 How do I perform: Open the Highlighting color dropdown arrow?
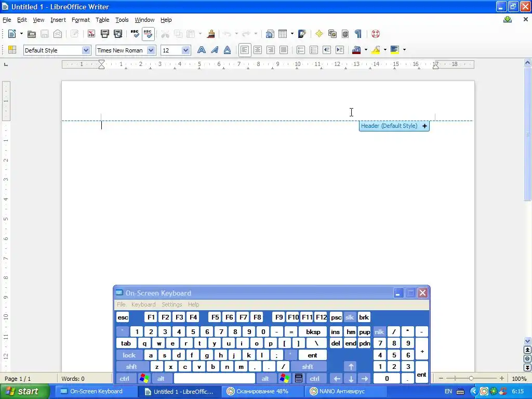385,50
